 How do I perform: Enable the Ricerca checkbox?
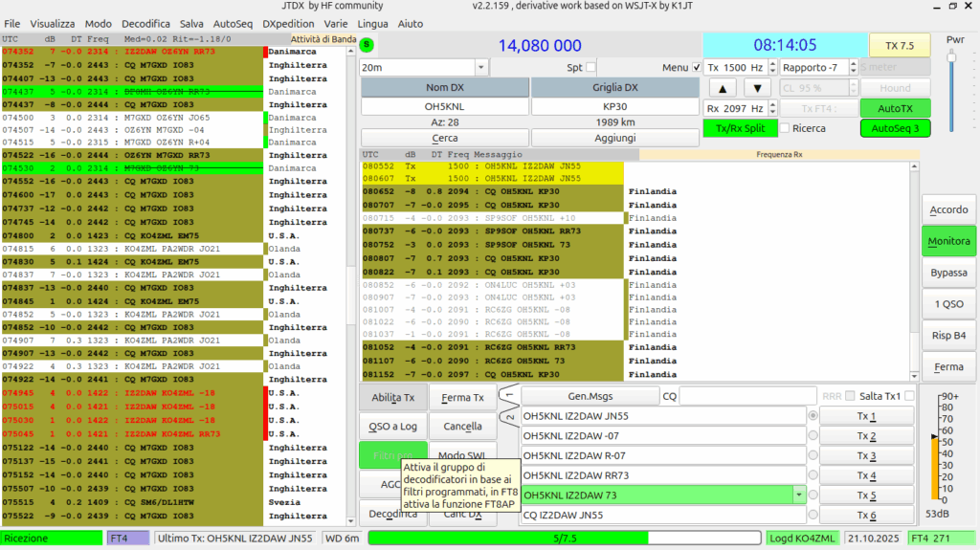[785, 128]
